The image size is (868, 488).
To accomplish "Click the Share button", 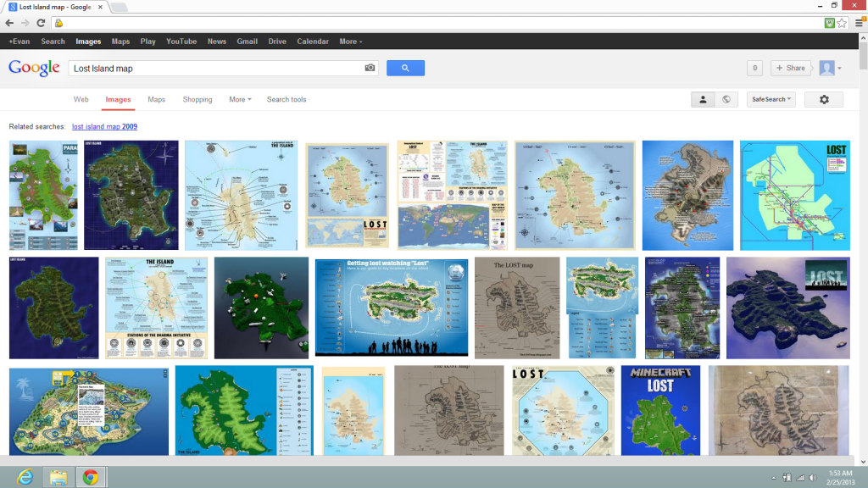I will [791, 68].
